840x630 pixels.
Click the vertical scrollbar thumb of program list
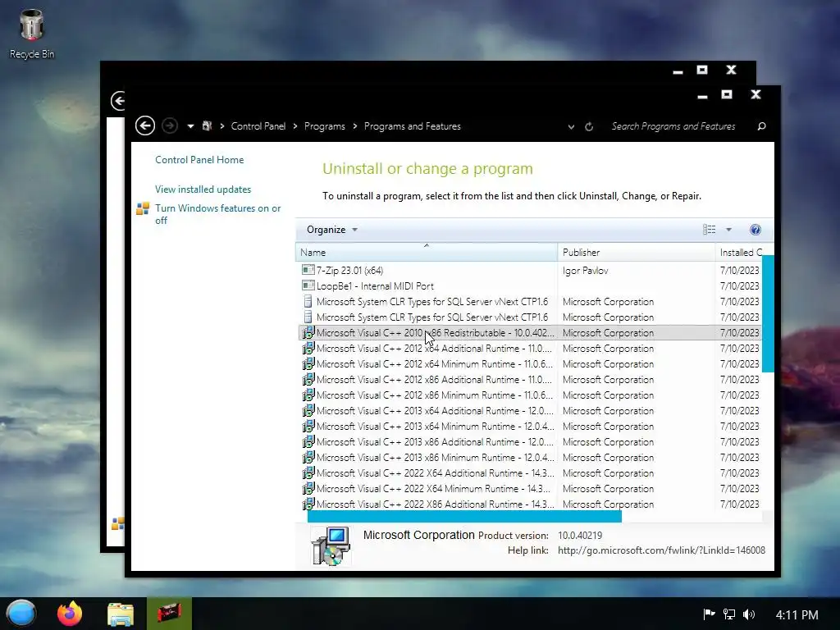pyautogui.click(x=768, y=313)
